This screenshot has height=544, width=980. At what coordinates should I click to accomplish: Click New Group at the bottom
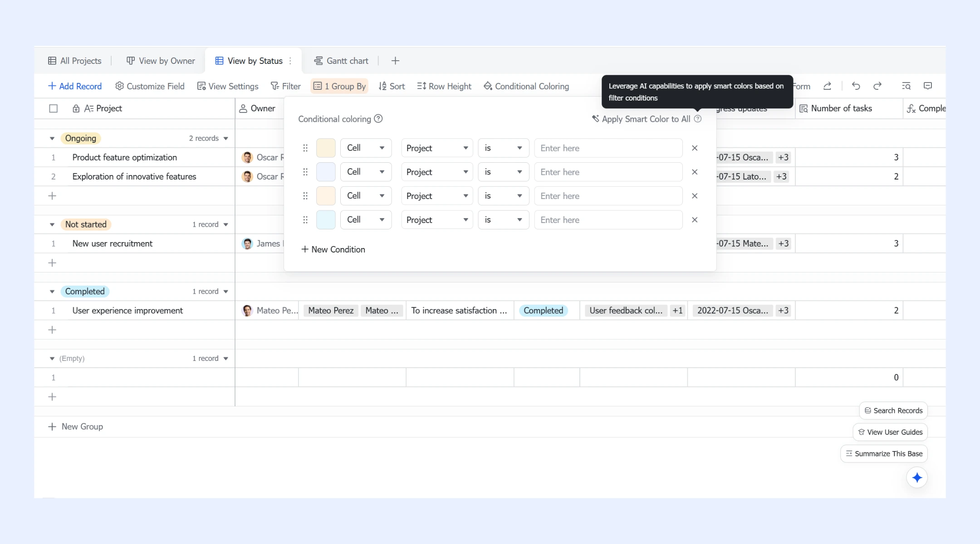point(75,427)
